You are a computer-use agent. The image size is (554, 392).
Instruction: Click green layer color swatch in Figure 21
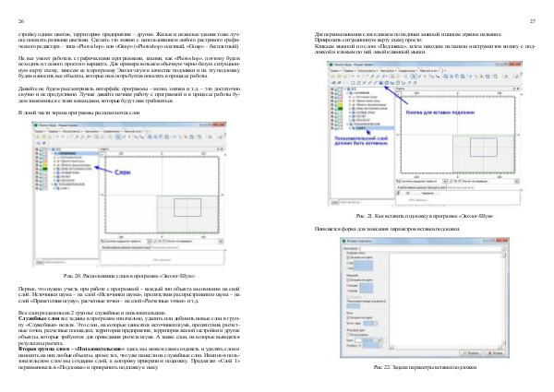(x=340, y=108)
